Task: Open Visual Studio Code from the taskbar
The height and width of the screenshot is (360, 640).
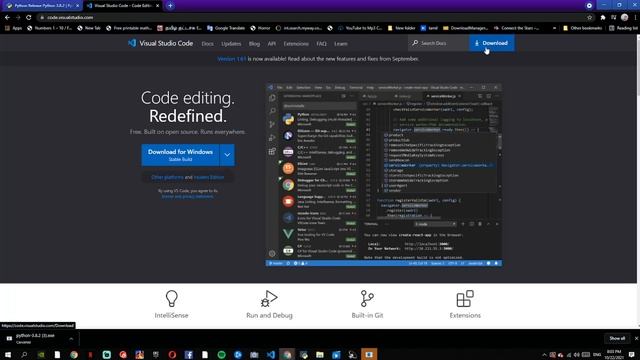Action: click(271, 354)
